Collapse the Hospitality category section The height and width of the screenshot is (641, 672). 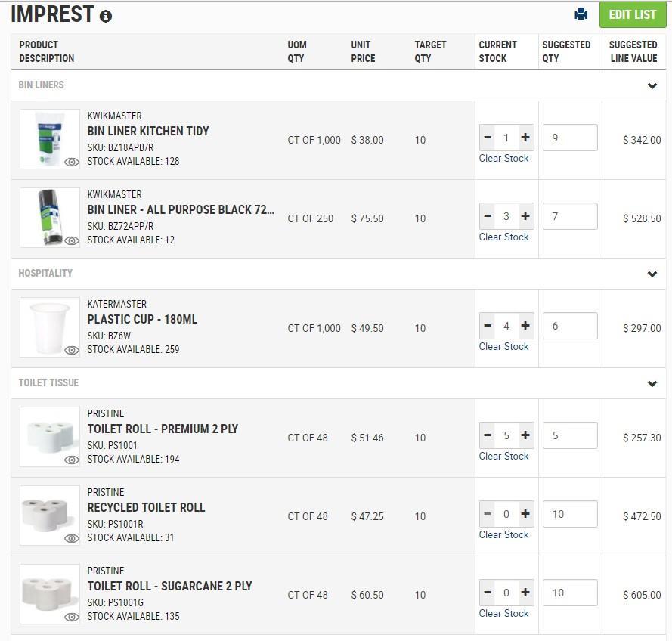(652, 274)
